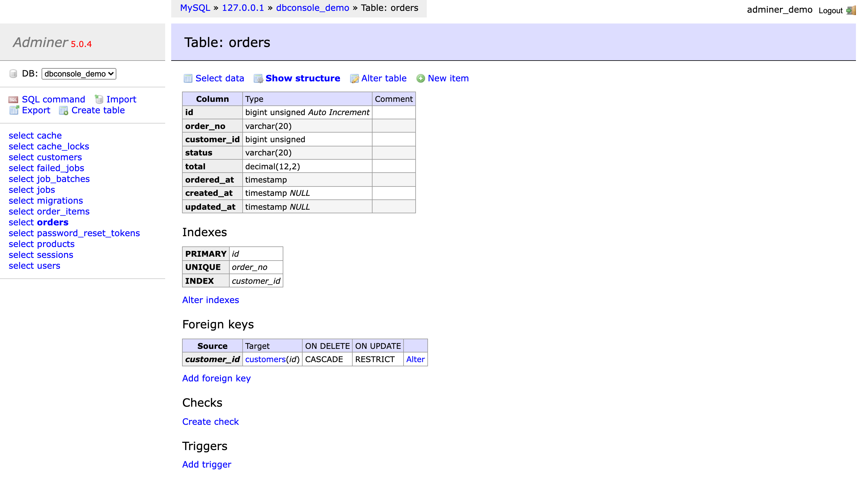Select the failed_jobs table in sidebar
This screenshot has height=482, width=868.
point(61,168)
